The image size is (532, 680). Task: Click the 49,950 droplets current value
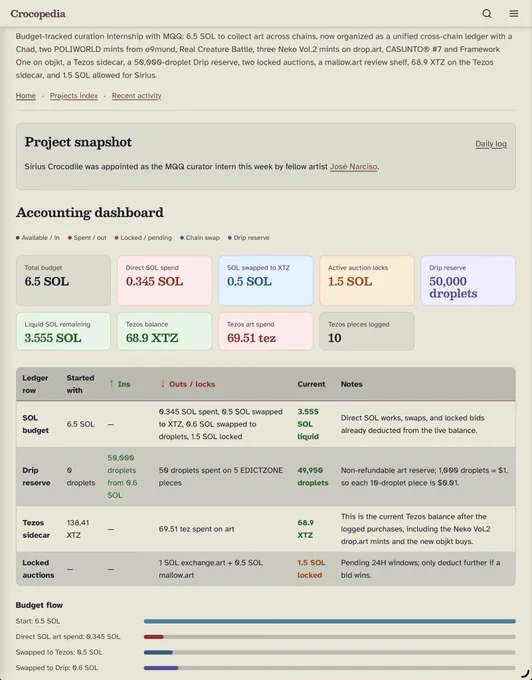[x=313, y=476]
